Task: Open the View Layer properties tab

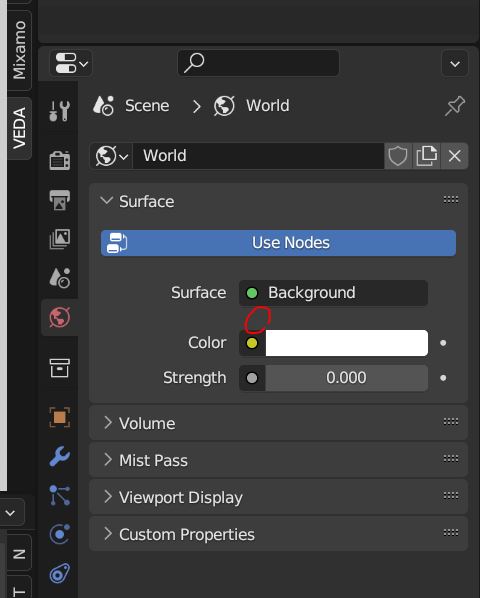Action: tap(59, 239)
